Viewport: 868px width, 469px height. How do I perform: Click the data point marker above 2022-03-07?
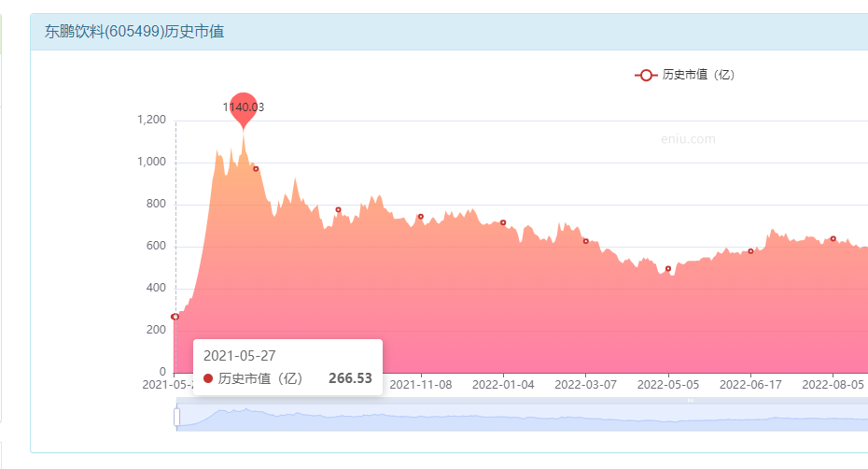coord(586,241)
